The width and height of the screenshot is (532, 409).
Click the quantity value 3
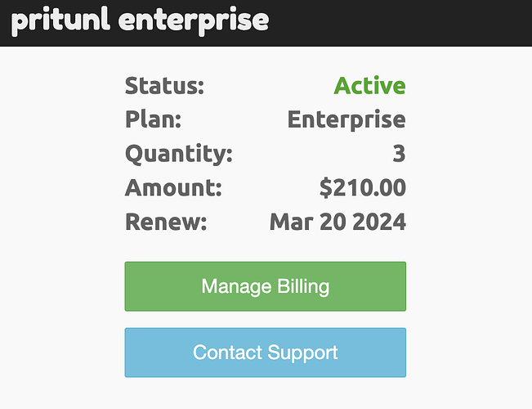pyautogui.click(x=399, y=153)
